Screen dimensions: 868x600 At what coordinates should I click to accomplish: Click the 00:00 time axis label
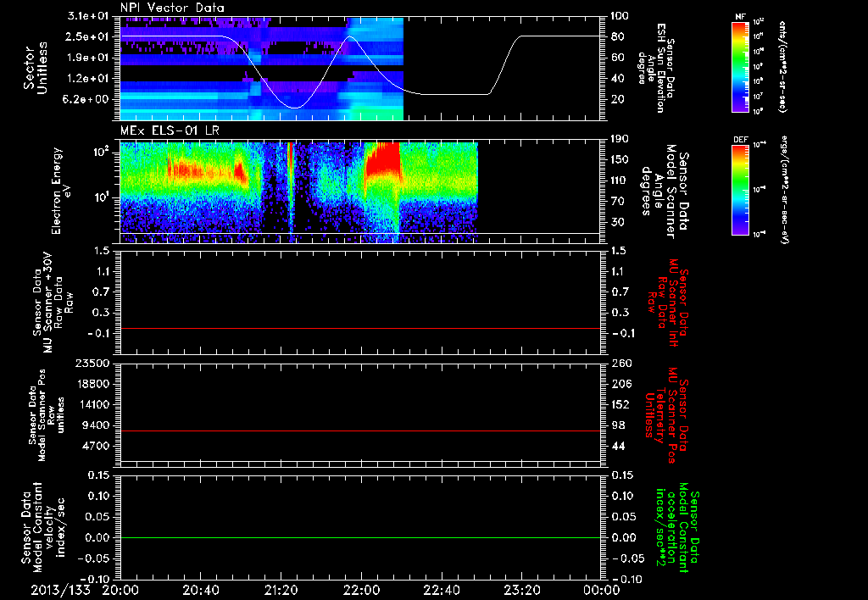pos(602,590)
